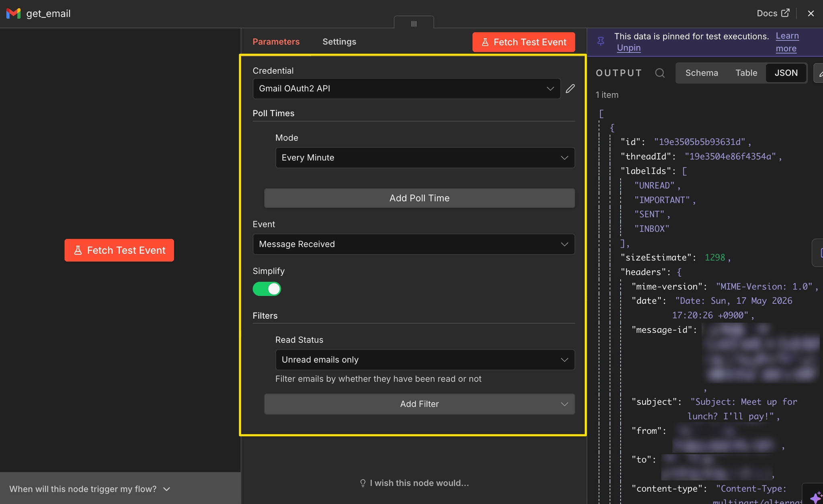The image size is (823, 504).
Task: Click the pin icon in pinned data banner
Action: click(601, 41)
